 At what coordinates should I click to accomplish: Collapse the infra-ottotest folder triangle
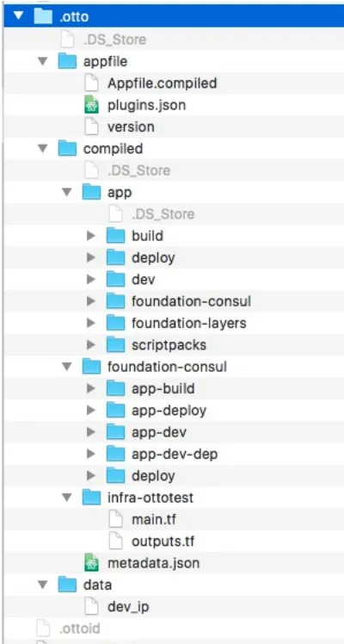pyautogui.click(x=67, y=498)
